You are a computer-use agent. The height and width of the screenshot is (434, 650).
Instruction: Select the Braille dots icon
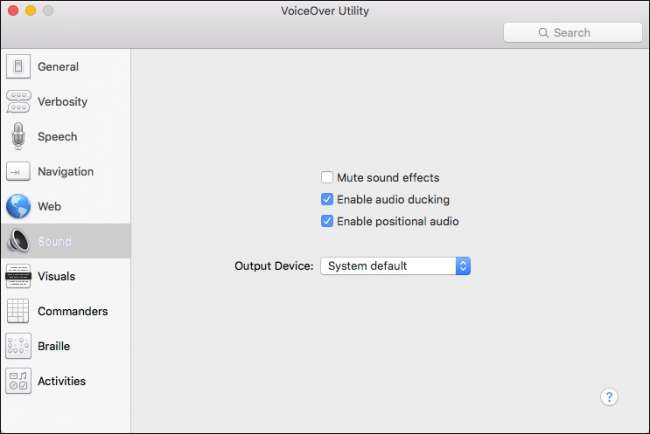click(x=18, y=346)
